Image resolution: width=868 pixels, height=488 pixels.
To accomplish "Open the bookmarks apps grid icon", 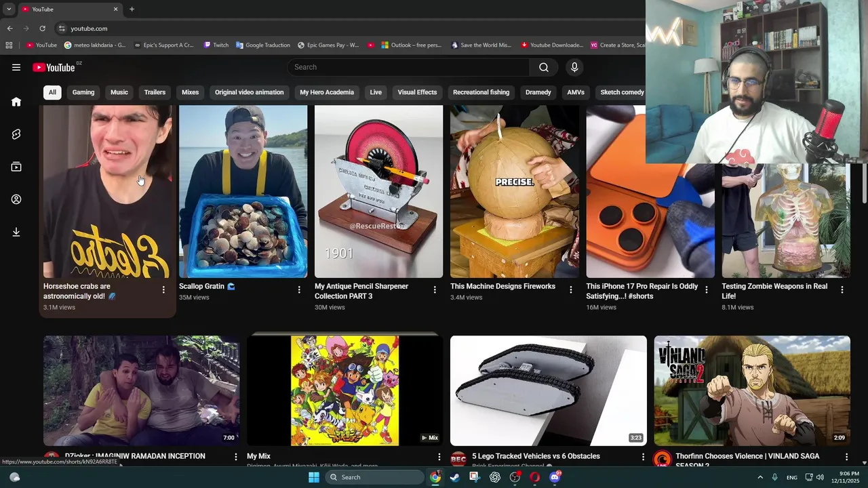I will [x=9, y=45].
